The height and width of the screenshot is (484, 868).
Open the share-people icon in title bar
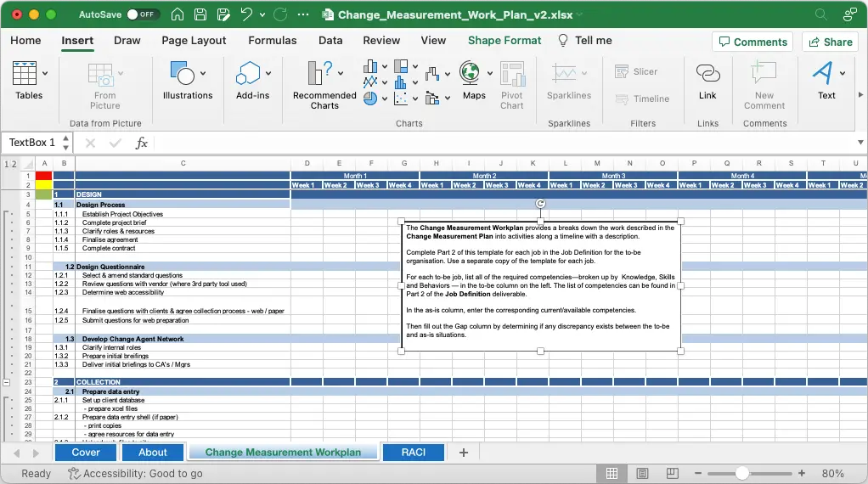click(849, 14)
